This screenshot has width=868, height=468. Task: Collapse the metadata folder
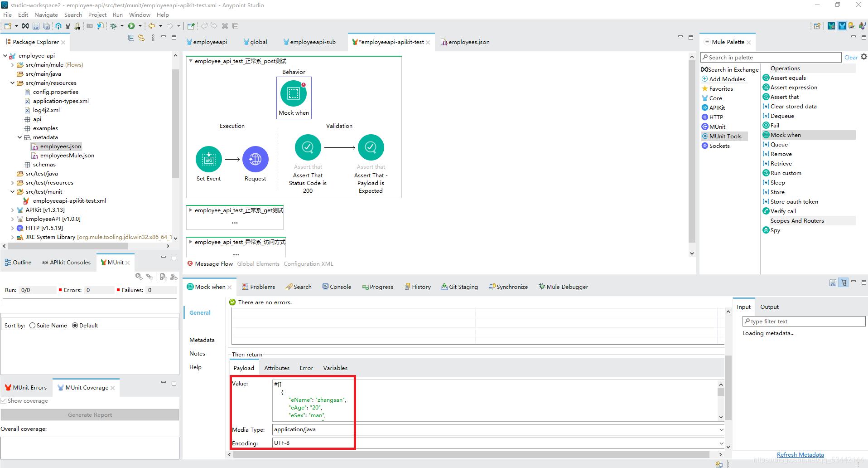(x=19, y=137)
